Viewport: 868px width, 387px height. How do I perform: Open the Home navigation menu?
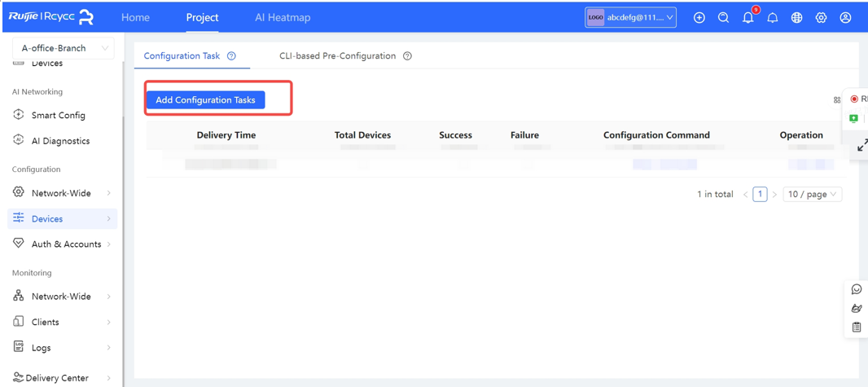click(x=135, y=18)
